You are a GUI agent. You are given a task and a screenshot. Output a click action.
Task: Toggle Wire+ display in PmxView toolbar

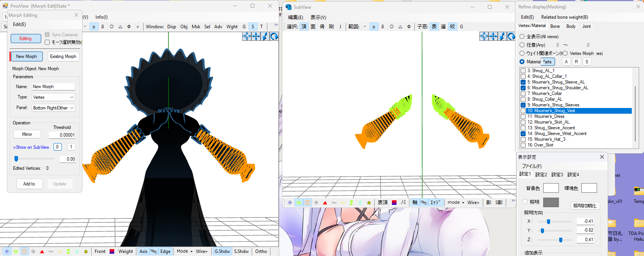coord(202,251)
